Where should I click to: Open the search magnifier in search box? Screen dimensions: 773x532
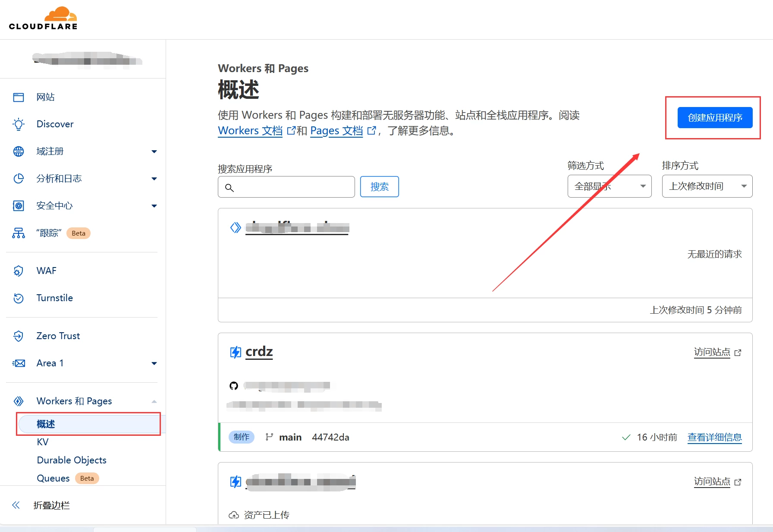click(229, 187)
